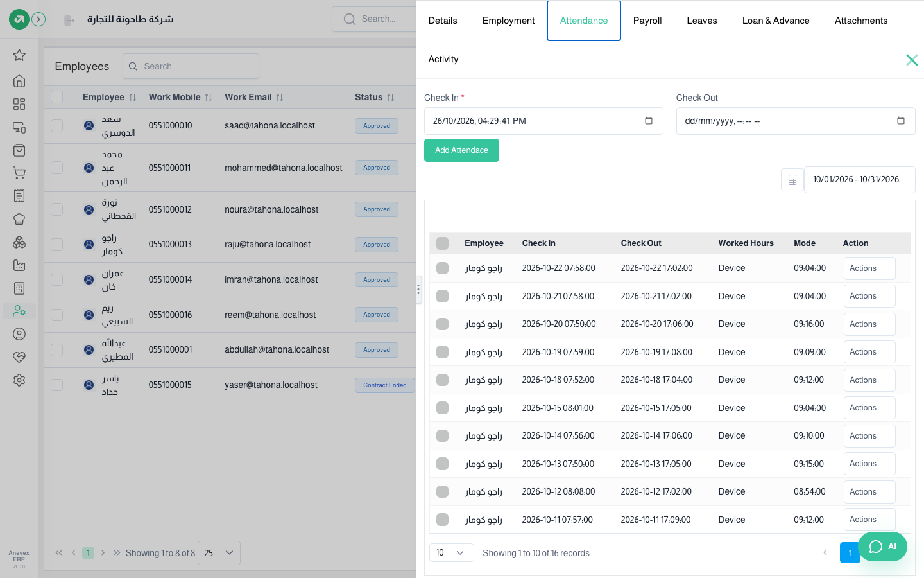Click the Check Out date-time field
Screen dimensions: 924x578
click(796, 121)
